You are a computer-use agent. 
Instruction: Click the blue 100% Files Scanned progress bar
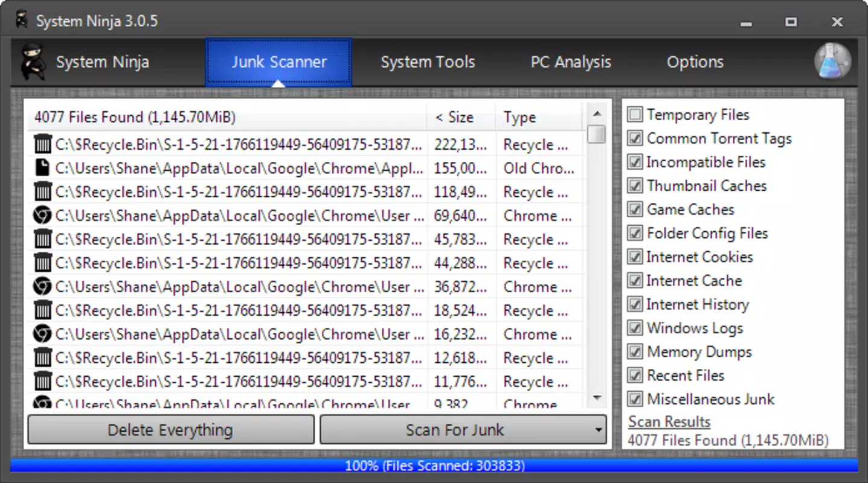tap(434, 465)
